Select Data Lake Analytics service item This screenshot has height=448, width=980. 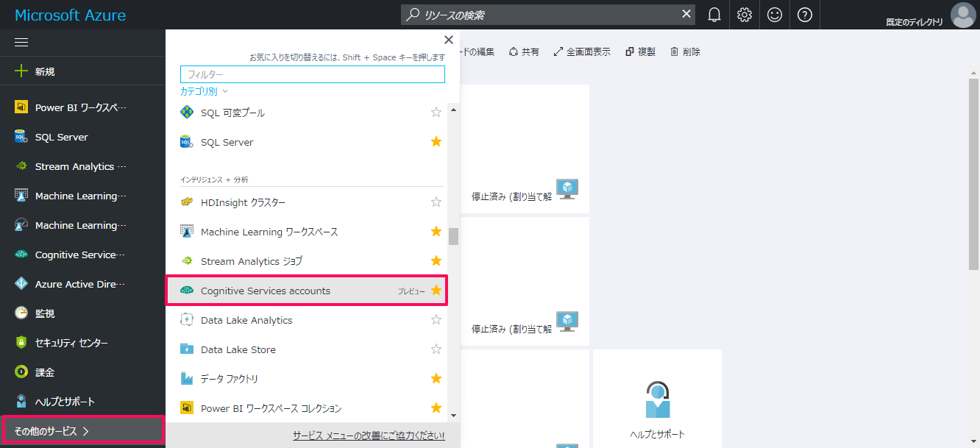pos(306,320)
